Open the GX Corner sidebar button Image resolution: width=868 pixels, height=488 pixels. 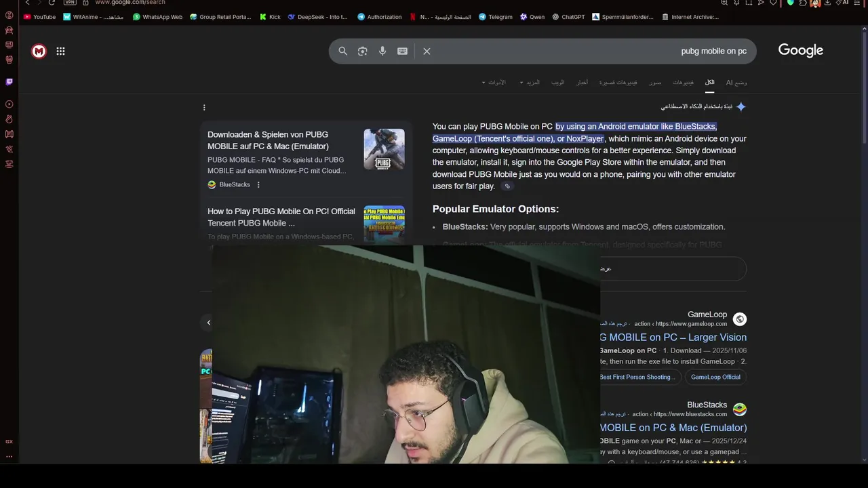coord(9,441)
